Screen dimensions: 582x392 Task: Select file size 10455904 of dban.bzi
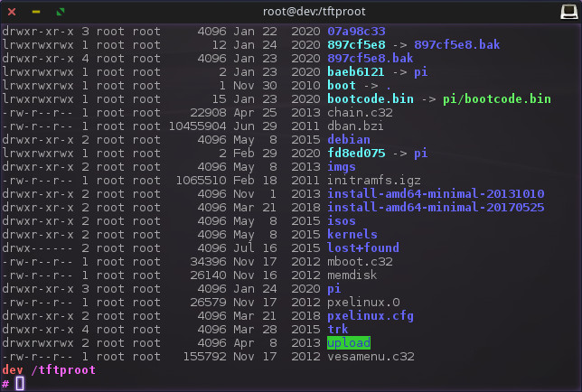coord(197,126)
